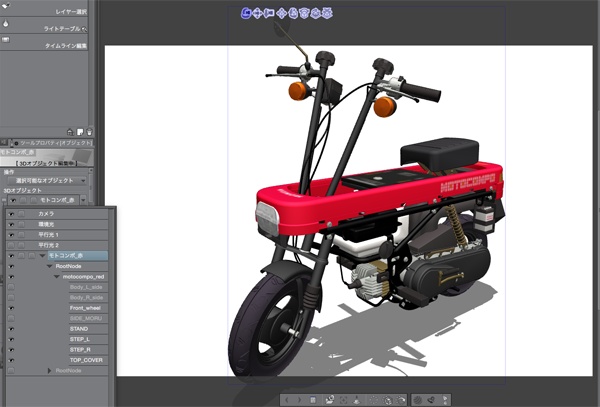Show Body_L_side part via visibility box
Screen dimensions: 600x407
(11, 287)
